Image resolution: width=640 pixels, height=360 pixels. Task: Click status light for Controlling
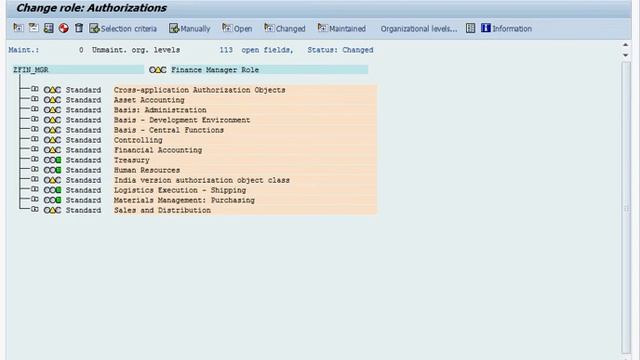[52, 140]
